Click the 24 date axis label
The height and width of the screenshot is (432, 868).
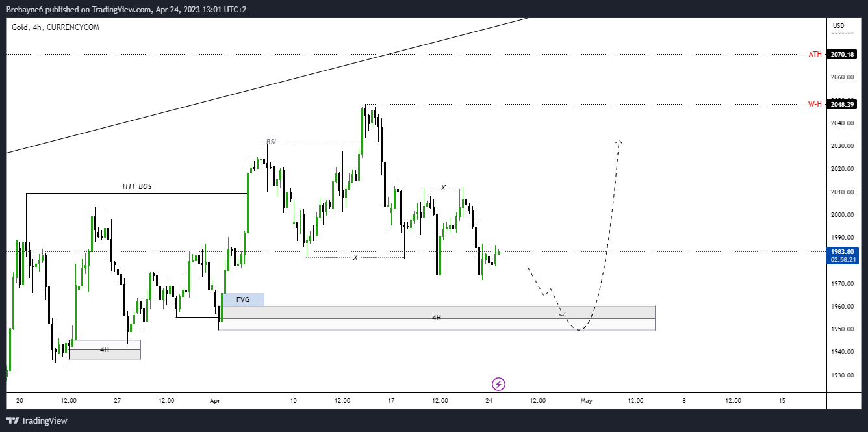click(489, 401)
